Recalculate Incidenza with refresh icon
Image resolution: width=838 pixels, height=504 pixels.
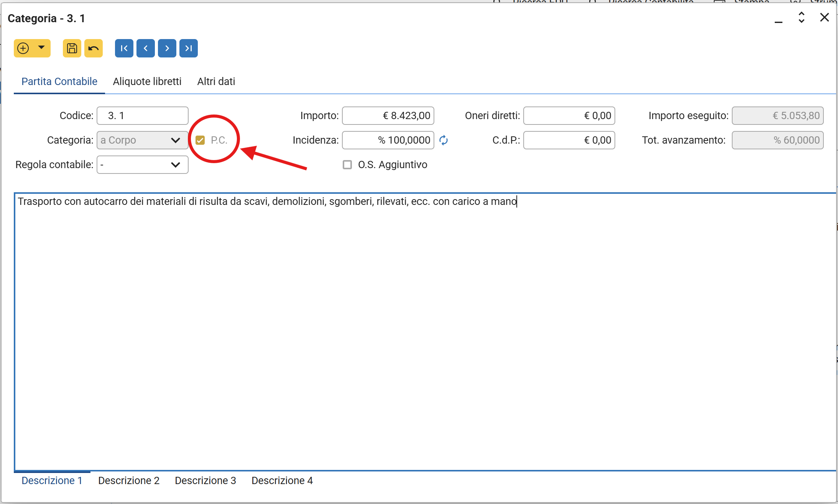(444, 140)
